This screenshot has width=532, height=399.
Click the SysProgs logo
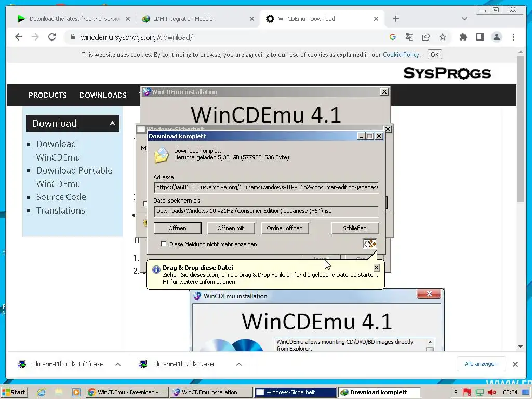447,73
